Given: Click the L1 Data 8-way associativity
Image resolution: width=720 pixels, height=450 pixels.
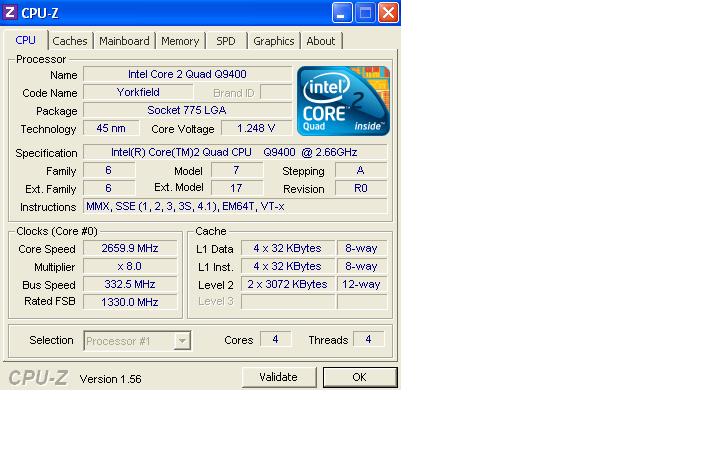Looking at the screenshot, I should point(362,248).
